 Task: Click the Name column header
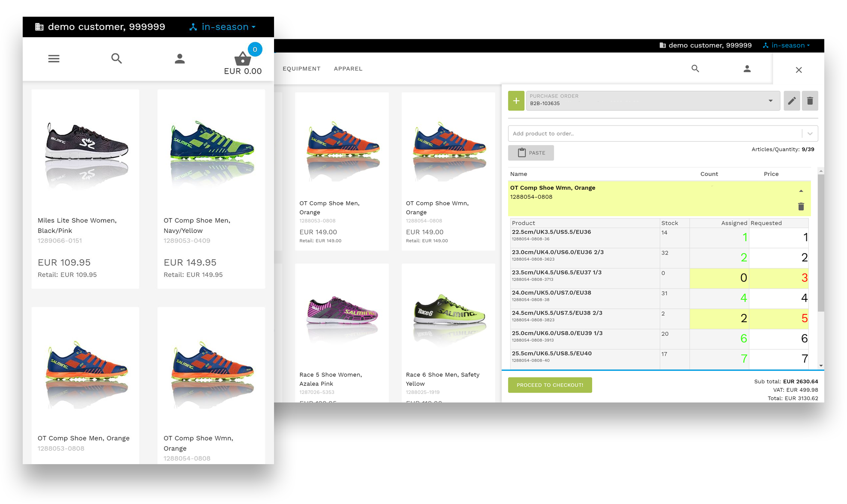[x=519, y=174]
